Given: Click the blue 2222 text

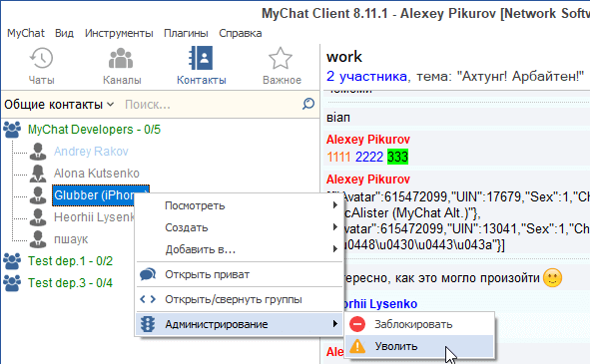Looking at the screenshot, I should coord(369,157).
